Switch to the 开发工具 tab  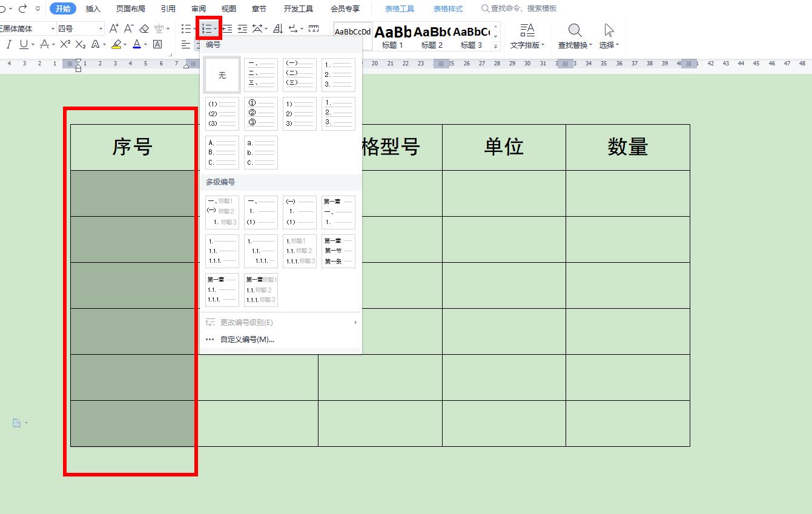tap(299, 8)
